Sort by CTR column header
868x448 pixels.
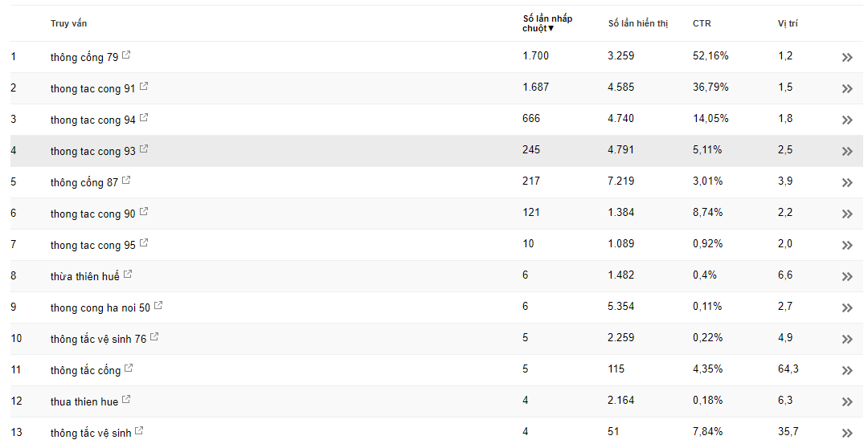click(702, 23)
